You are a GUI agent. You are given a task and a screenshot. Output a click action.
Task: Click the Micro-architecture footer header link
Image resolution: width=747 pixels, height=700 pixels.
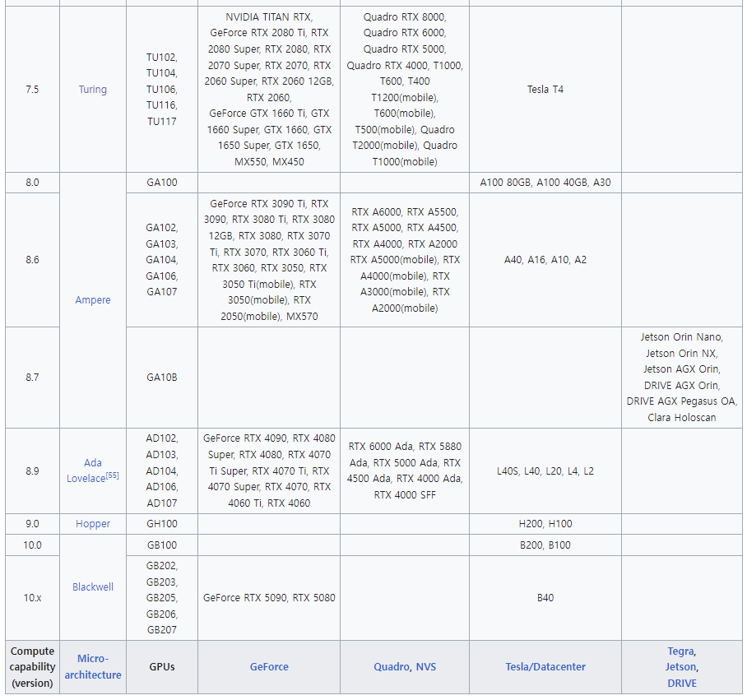tap(92, 666)
